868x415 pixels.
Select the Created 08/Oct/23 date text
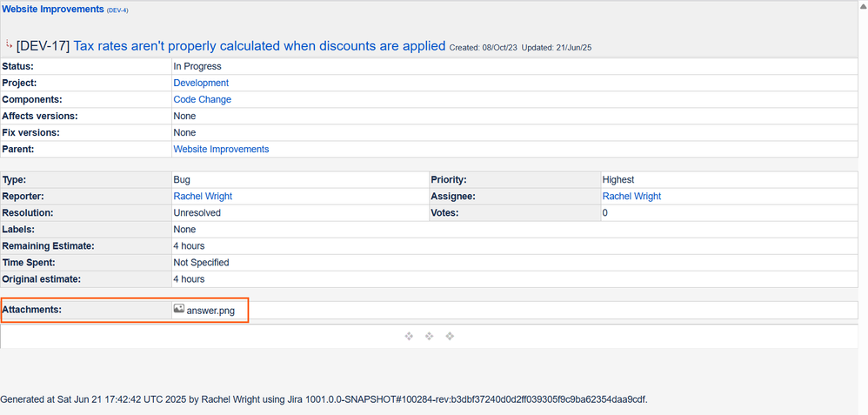click(x=484, y=48)
